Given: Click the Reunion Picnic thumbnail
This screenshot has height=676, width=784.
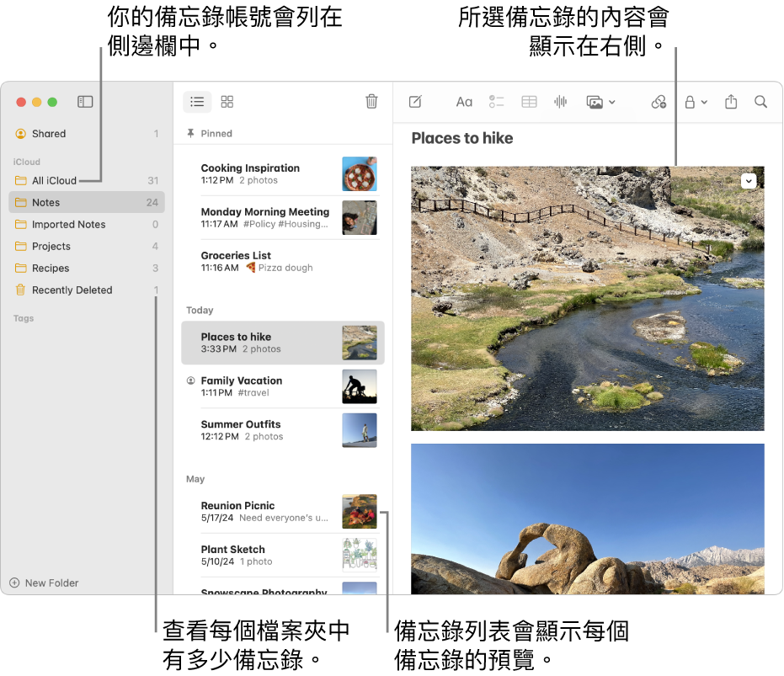Looking at the screenshot, I should point(360,512).
